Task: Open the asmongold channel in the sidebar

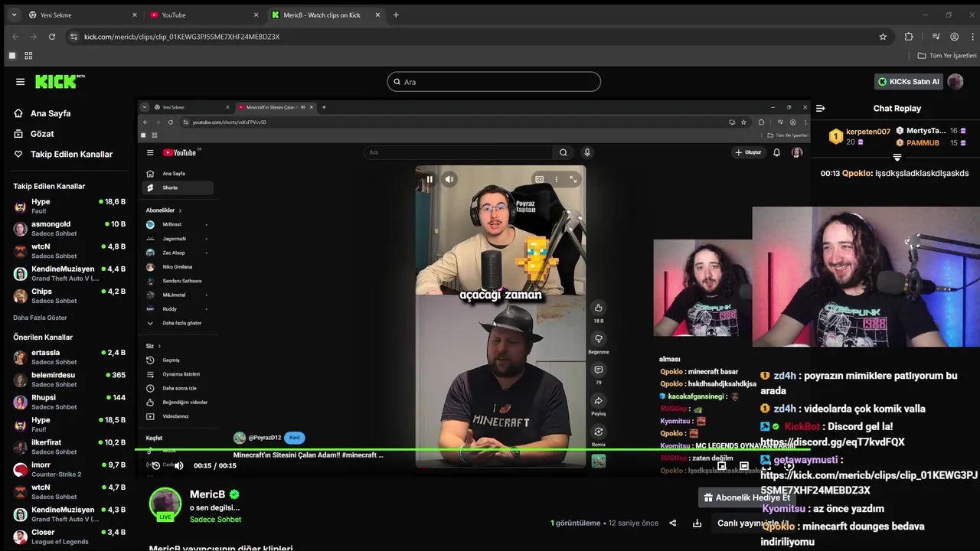Action: pos(69,229)
